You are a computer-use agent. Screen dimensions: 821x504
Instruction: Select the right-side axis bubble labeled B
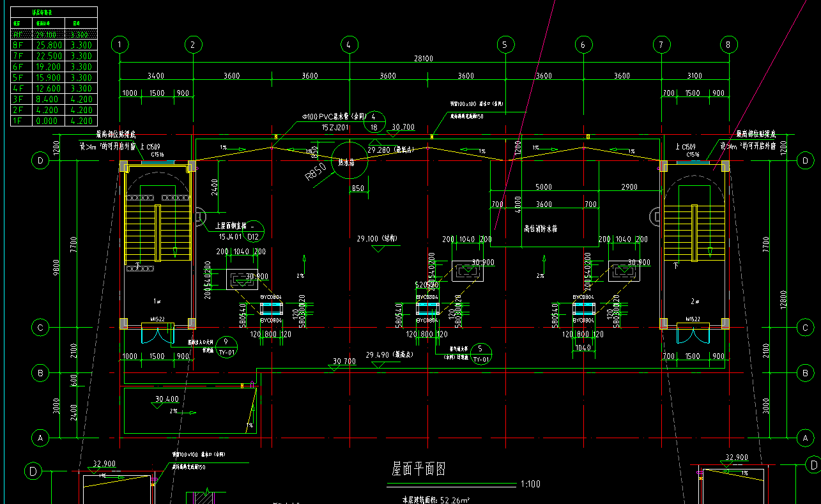pos(805,372)
